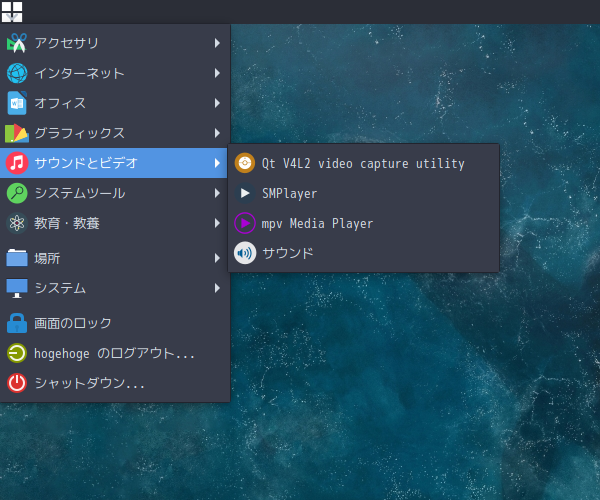
Task: Launch Qt V4L2 video capture utility
Action: tap(364, 163)
